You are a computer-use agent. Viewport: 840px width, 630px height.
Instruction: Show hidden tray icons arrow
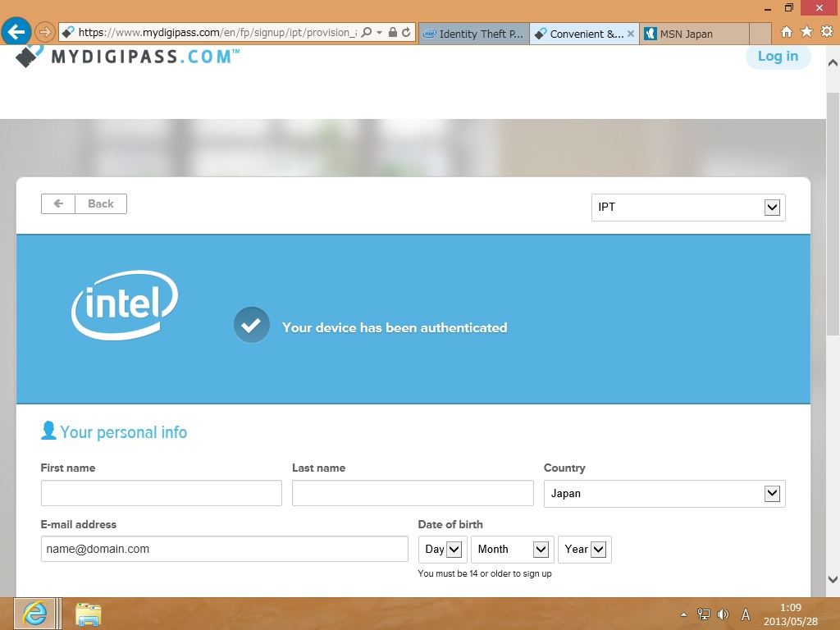(x=683, y=614)
